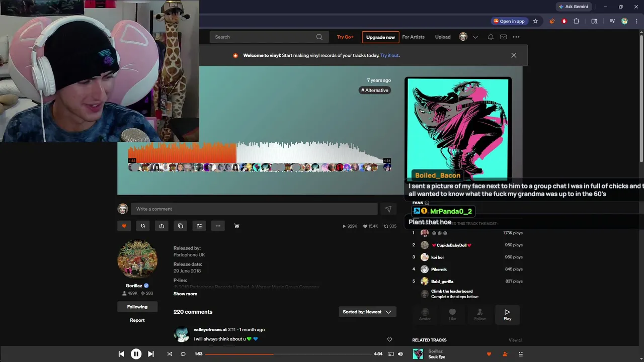Viewport: 644px width, 362px height.
Task: View all related tracks
Action: click(x=515, y=340)
